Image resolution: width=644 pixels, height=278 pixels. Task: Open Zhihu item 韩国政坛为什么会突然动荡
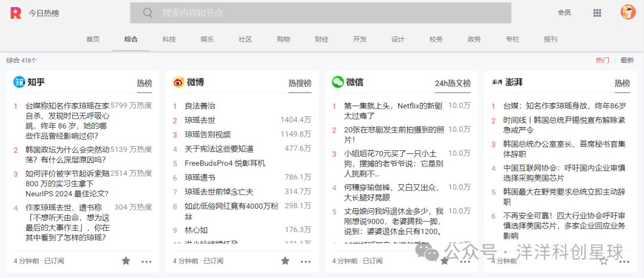coord(67,155)
